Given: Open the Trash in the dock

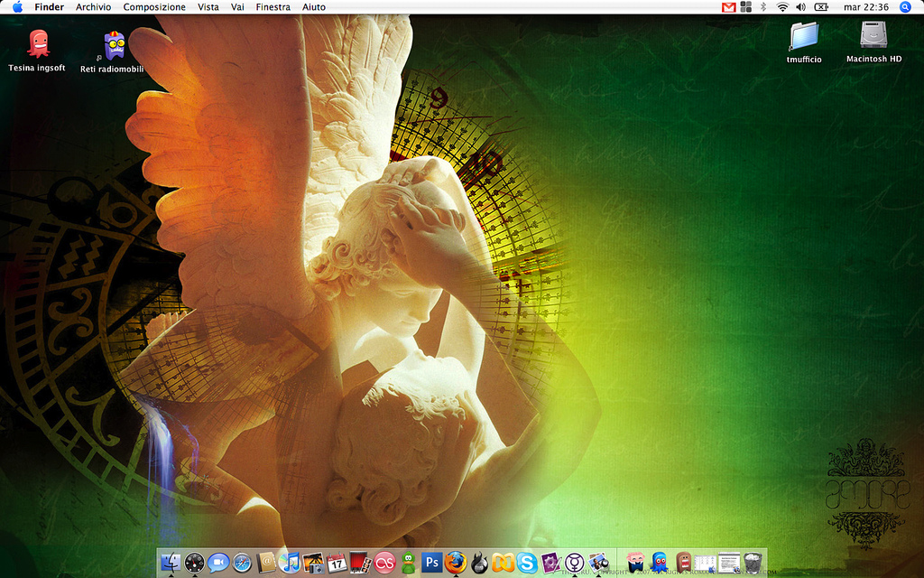Looking at the screenshot, I should coord(753,563).
